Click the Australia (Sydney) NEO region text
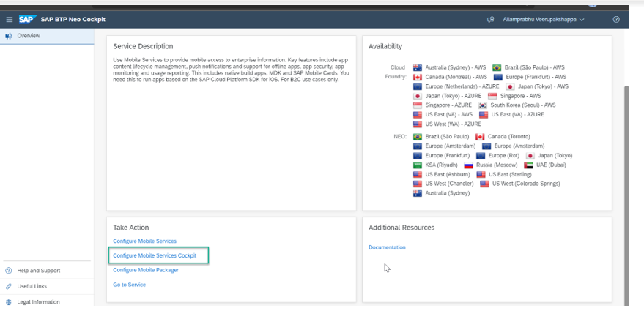 pos(447,194)
